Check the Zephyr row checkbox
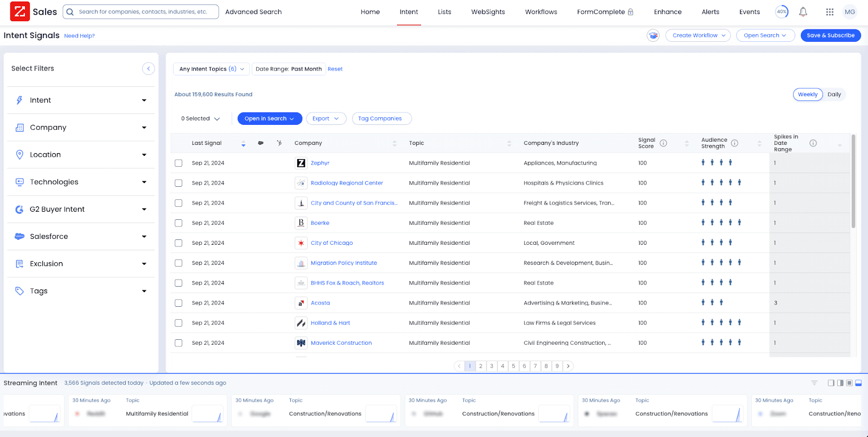 [x=178, y=163]
